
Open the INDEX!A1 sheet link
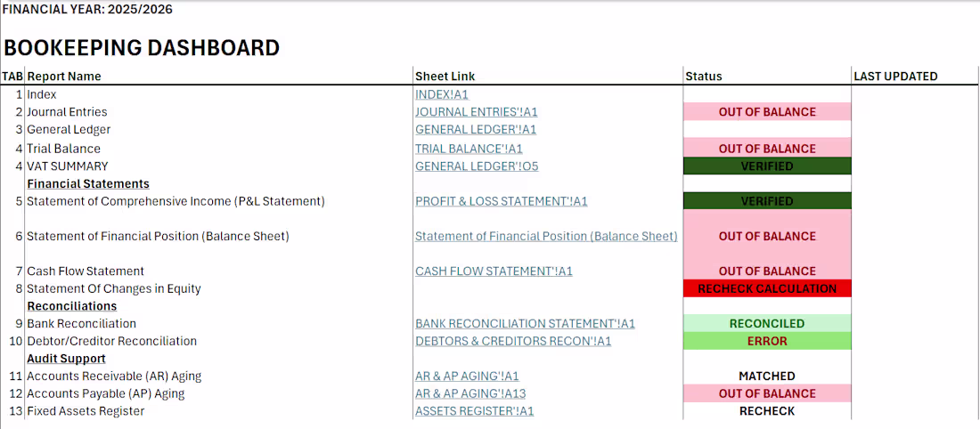(x=441, y=94)
